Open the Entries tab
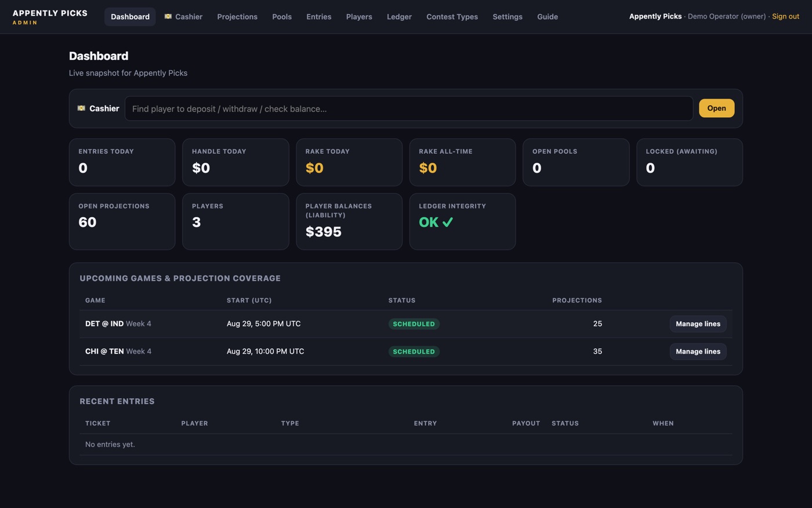Viewport: 812px width, 508px height. [x=319, y=17]
